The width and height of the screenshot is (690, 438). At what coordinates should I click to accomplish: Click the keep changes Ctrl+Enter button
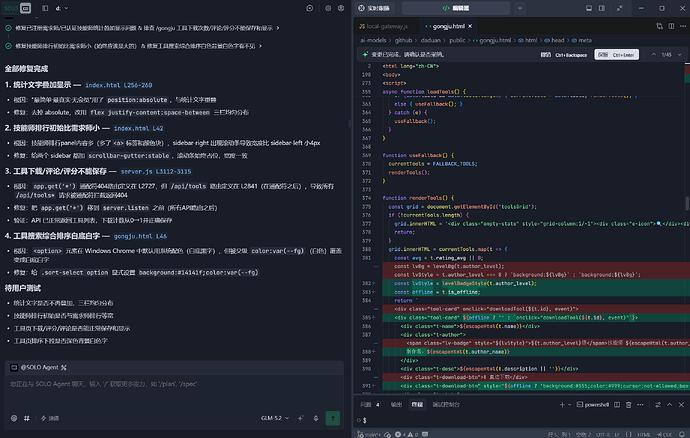[617, 55]
